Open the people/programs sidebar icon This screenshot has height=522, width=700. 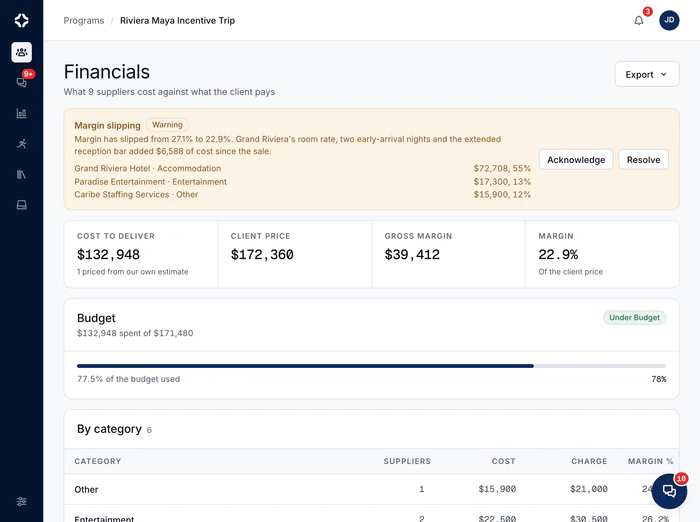click(x=21, y=52)
